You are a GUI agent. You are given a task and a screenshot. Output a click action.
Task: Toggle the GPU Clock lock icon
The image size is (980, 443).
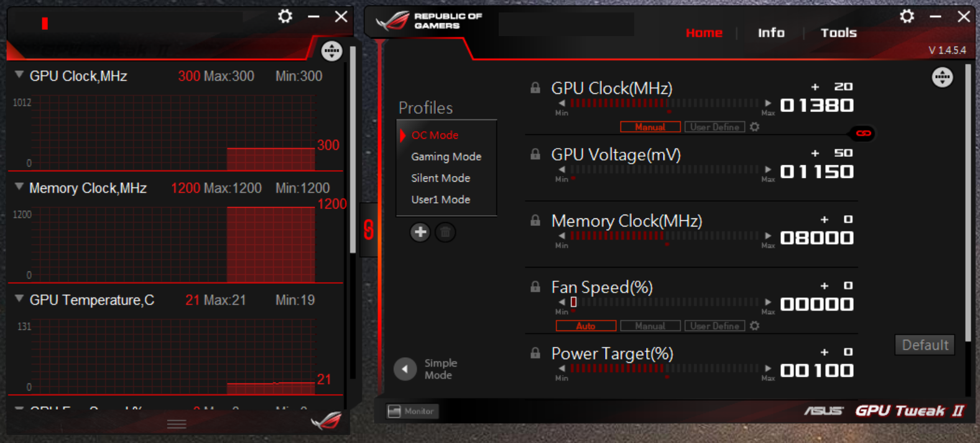click(535, 88)
